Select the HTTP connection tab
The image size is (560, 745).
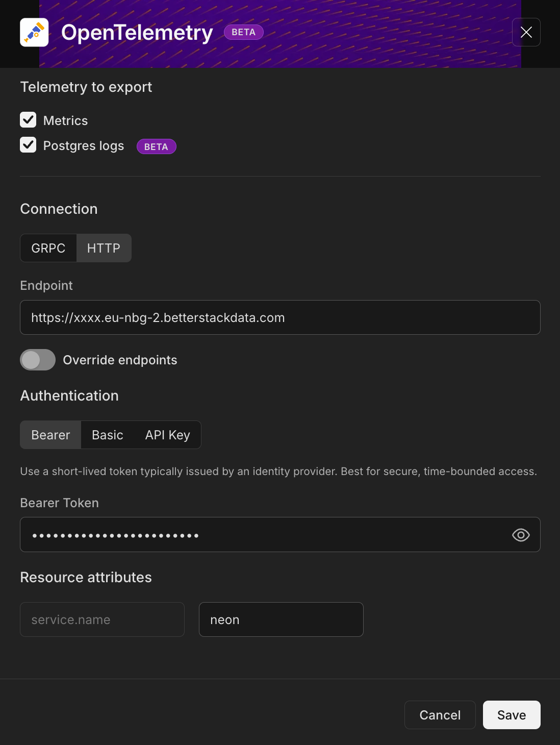104,248
